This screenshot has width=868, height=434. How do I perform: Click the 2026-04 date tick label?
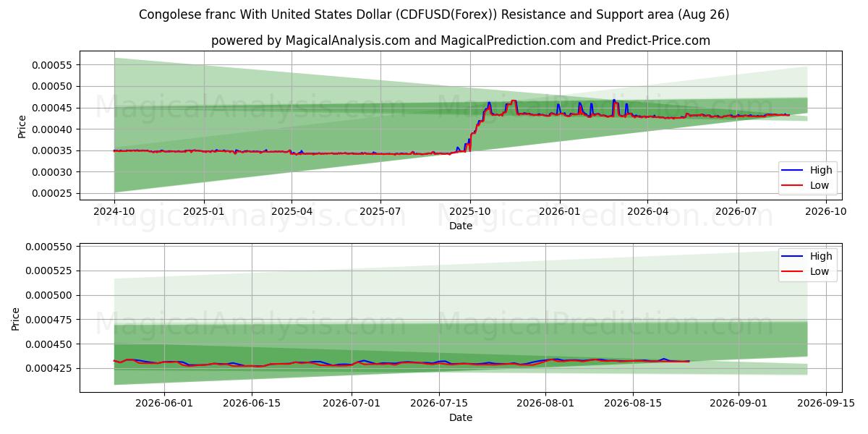coord(647,211)
